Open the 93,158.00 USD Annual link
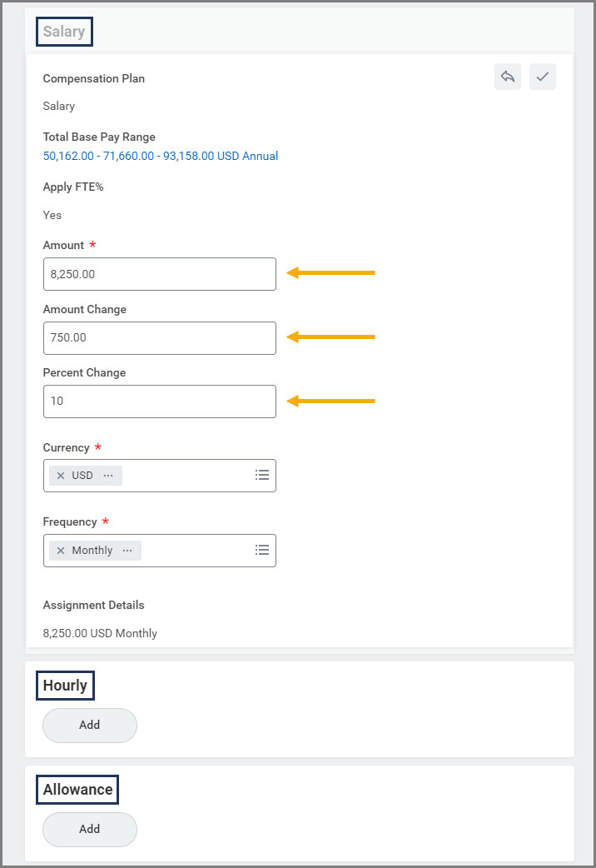The image size is (596, 868). (221, 156)
